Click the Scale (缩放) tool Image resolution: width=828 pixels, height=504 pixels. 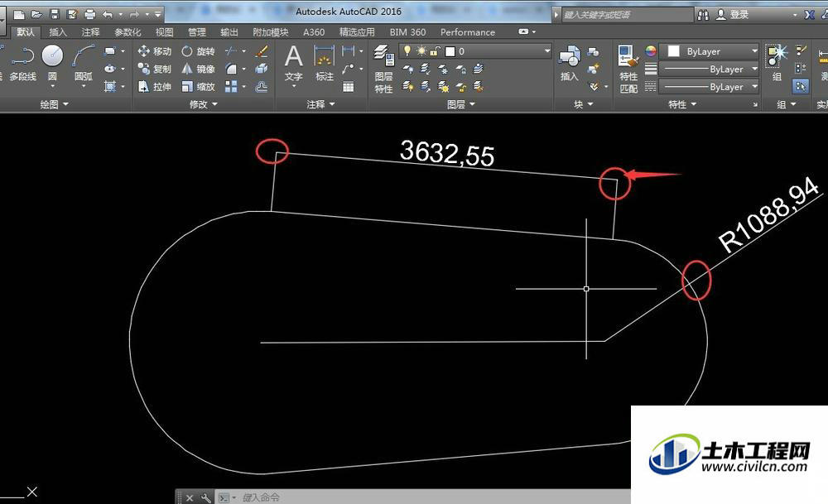198,87
